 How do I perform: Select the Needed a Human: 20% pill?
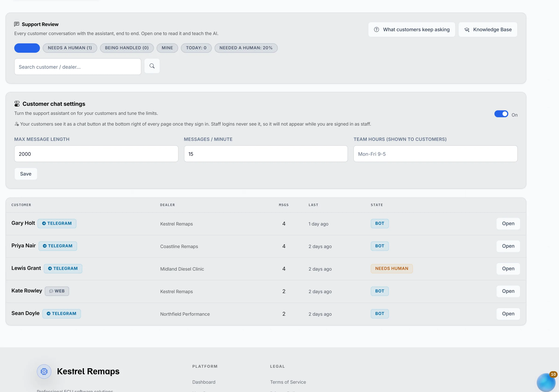246,48
